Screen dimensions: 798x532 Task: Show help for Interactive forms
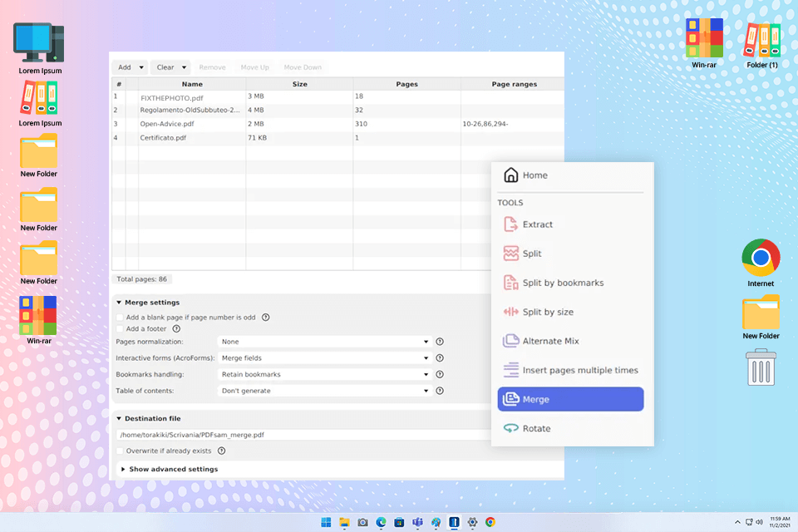pos(440,358)
